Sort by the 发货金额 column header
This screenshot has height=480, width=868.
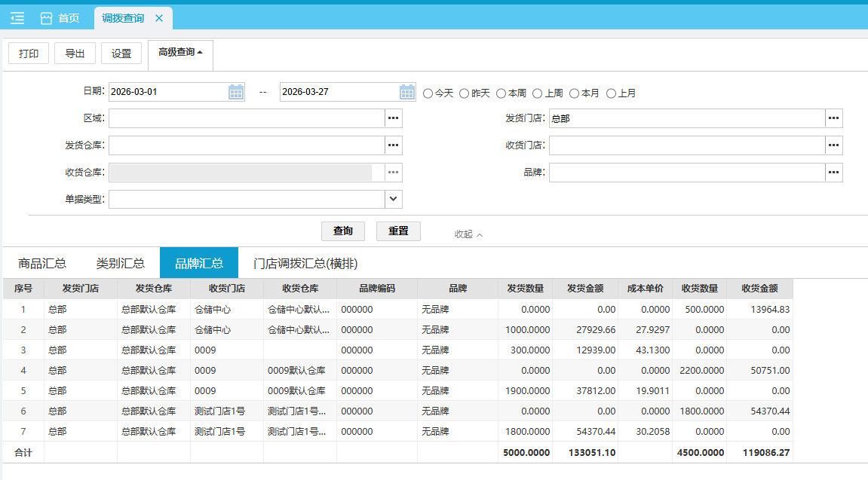point(585,289)
